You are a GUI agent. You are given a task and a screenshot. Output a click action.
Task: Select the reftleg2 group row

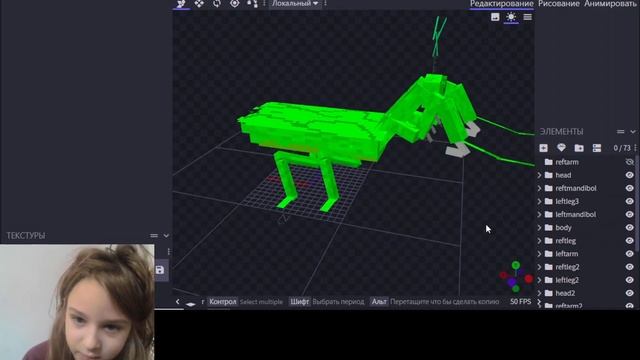click(x=587, y=267)
